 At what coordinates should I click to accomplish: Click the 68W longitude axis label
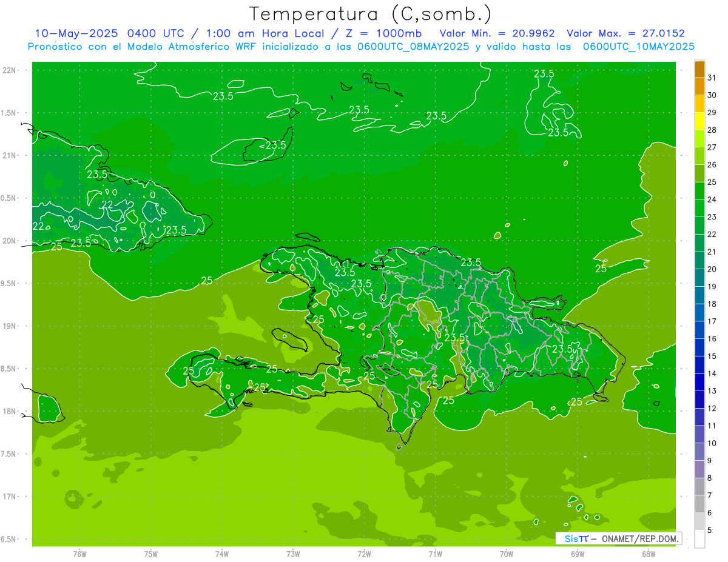pos(649,554)
